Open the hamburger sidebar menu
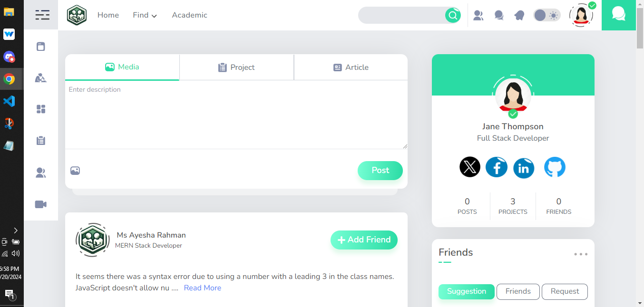The width and height of the screenshot is (644, 307). 42,15
